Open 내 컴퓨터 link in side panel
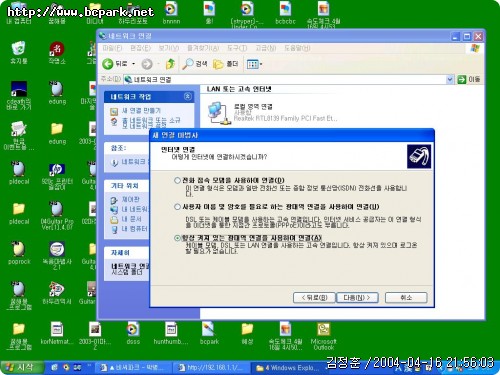The width and height of the screenshot is (500, 375). (x=134, y=229)
